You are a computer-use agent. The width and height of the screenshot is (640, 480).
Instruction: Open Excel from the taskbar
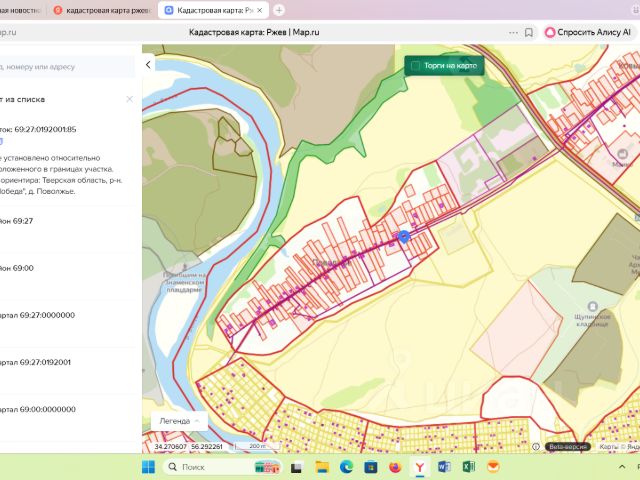(x=469, y=467)
